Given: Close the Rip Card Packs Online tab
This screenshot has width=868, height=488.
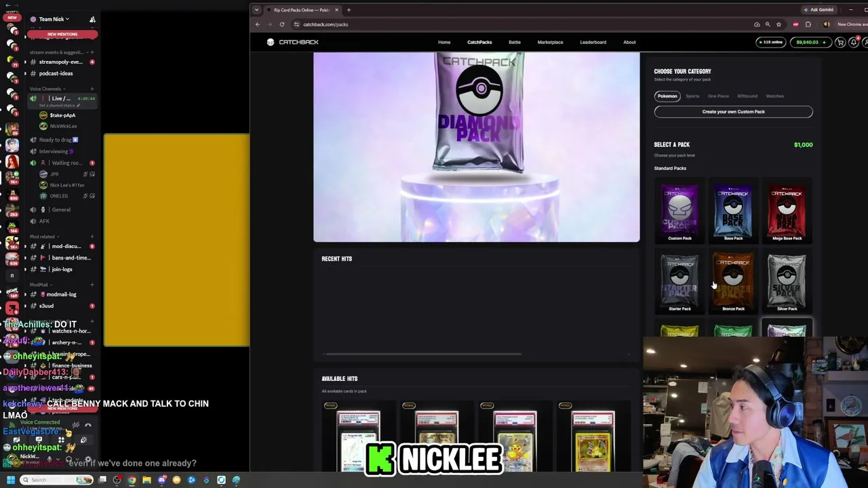Looking at the screenshot, I should (x=336, y=10).
